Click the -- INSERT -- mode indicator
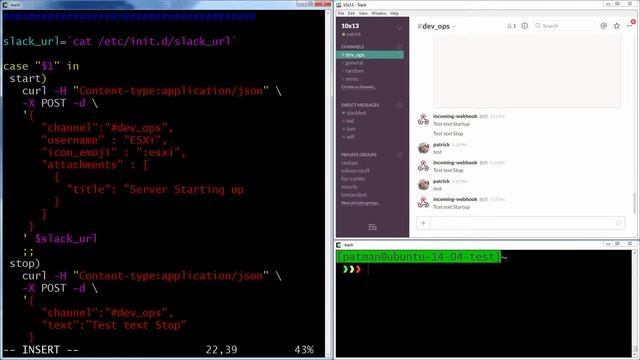This screenshot has height=360, width=640. pyautogui.click(x=41, y=349)
